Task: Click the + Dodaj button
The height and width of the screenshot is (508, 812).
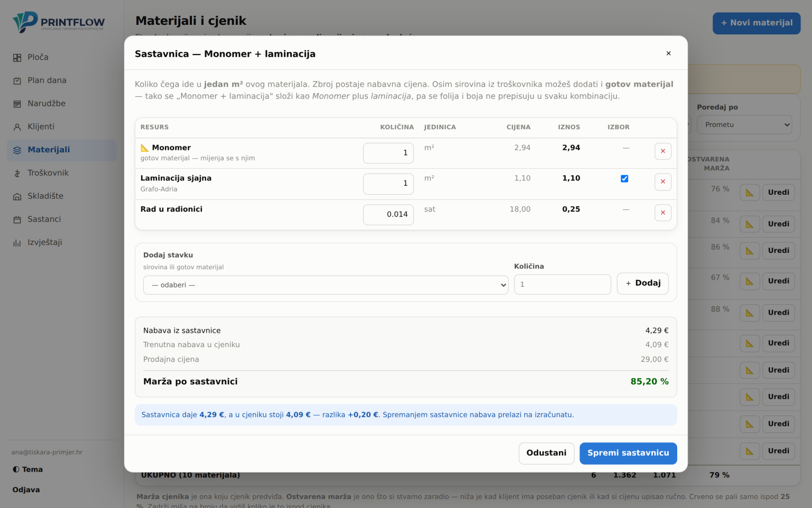Action: coord(643,284)
